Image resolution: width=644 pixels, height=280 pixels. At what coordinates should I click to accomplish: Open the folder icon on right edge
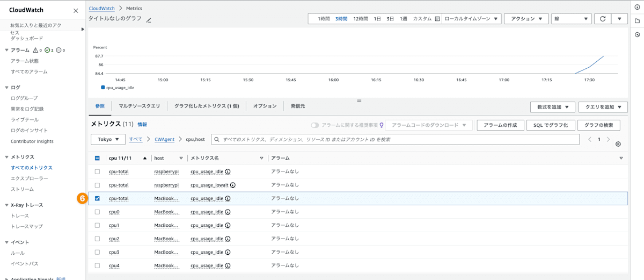point(637,21)
